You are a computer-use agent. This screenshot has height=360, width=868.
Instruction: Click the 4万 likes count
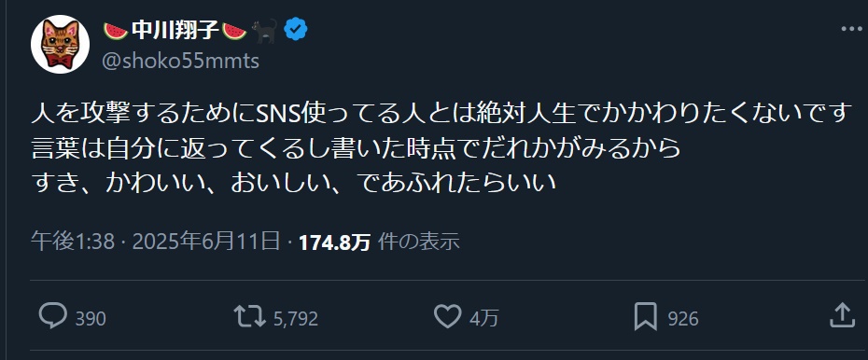pos(483,319)
